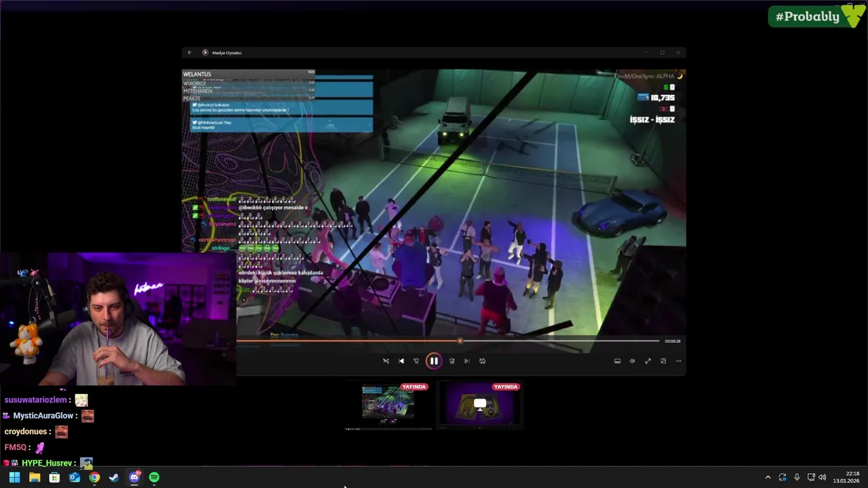Screen dimensions: 868x488
Task: Pause the video in Media Player
Action: coord(434,361)
